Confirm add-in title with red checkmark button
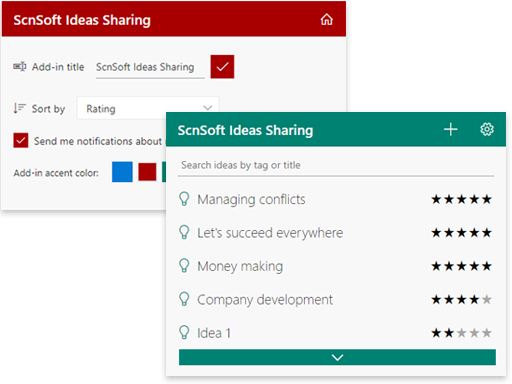The height and width of the screenshot is (384, 512). 222,67
